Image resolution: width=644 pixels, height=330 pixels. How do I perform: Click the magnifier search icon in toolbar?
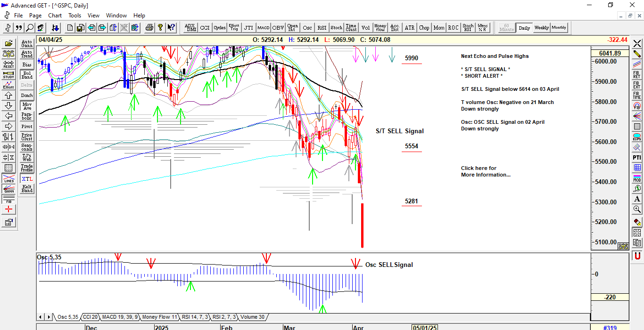point(30,28)
